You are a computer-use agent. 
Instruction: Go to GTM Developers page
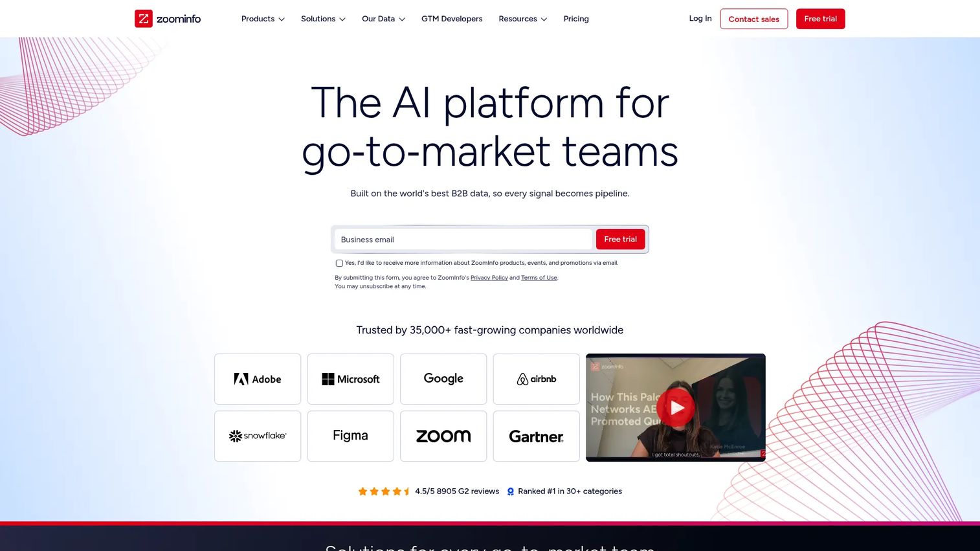click(x=452, y=19)
